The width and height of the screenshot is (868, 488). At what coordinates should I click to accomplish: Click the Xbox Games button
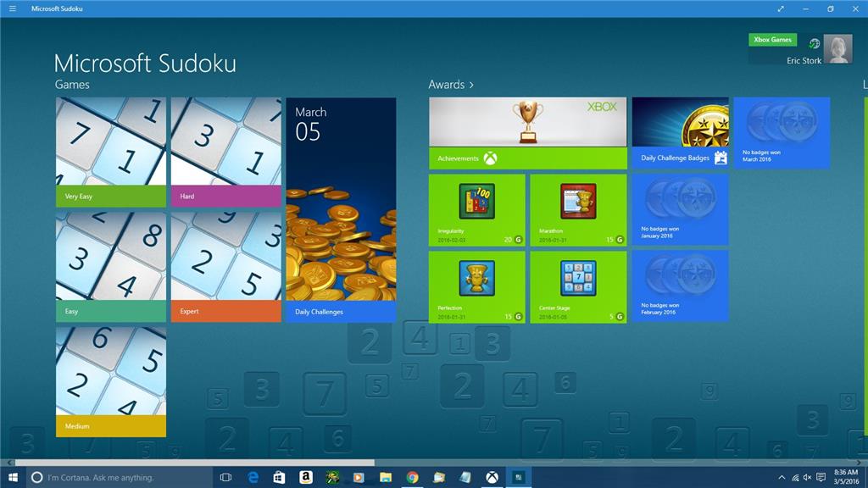click(x=773, y=40)
